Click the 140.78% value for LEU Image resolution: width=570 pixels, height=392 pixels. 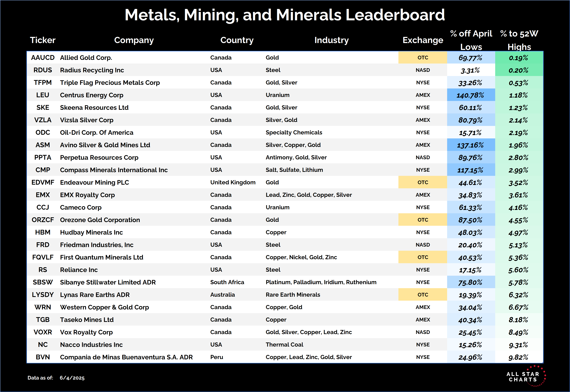[x=471, y=95]
